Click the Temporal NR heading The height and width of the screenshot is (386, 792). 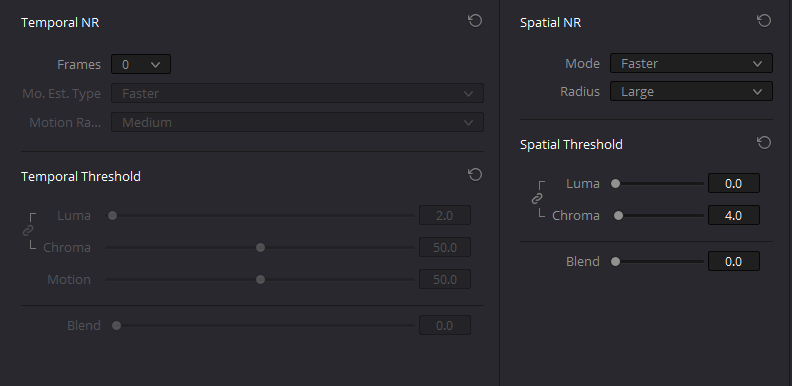(x=60, y=23)
